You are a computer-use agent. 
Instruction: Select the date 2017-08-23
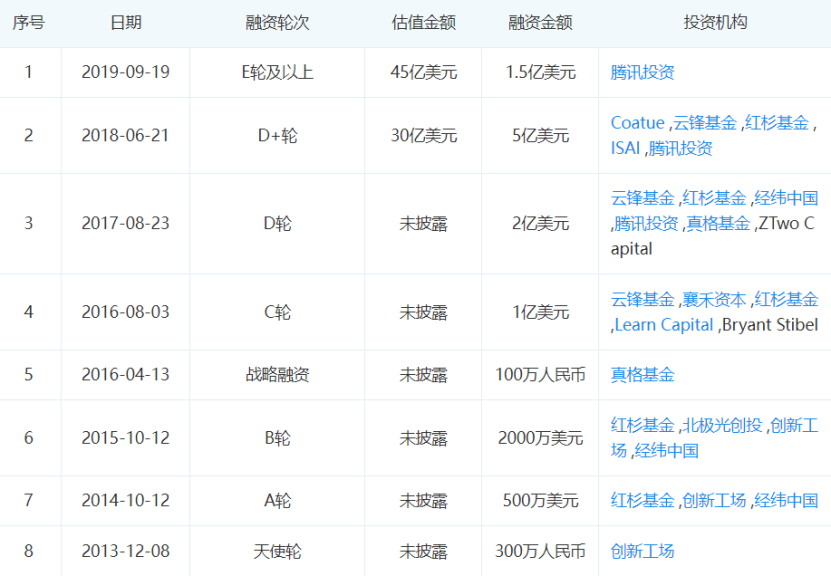[x=126, y=224]
